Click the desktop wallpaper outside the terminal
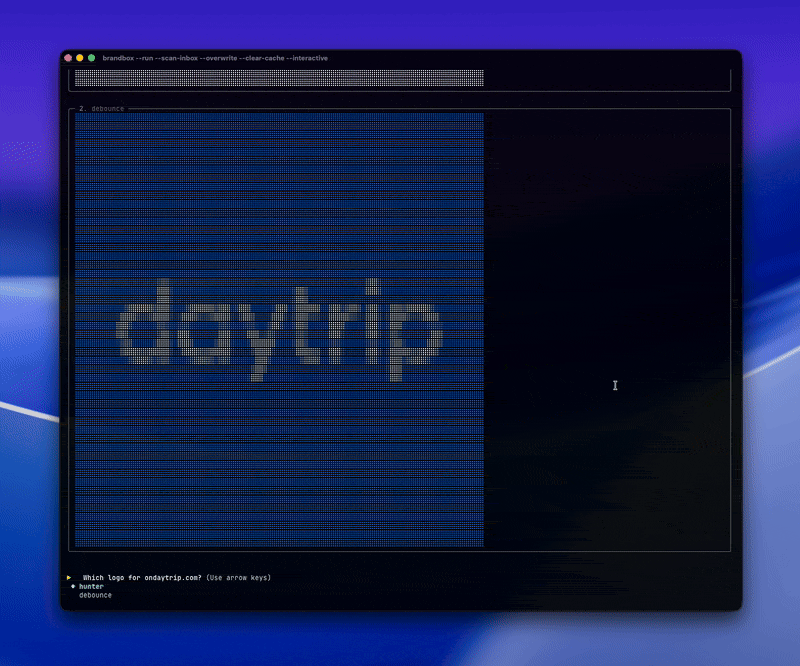Image resolution: width=800 pixels, height=666 pixels. (400, 23)
